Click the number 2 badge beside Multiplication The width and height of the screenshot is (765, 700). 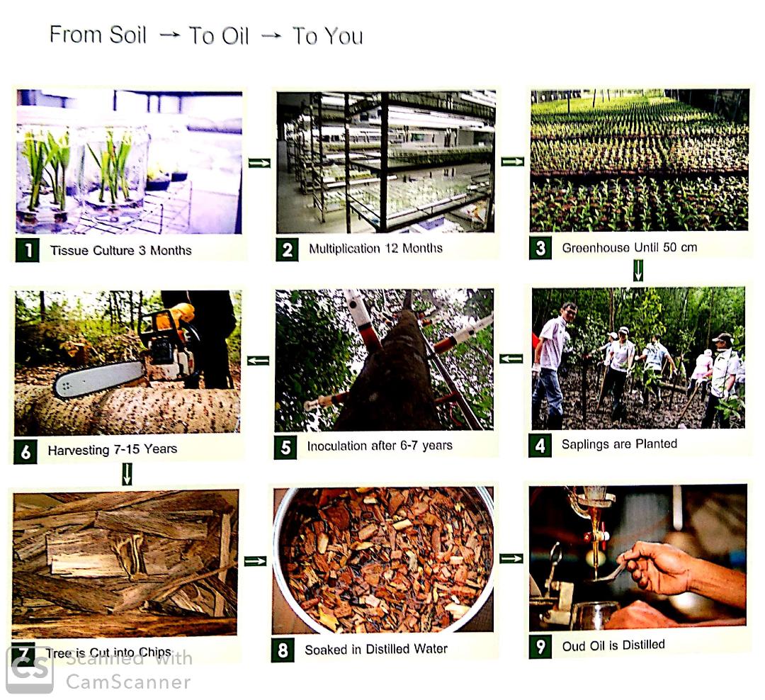pos(288,249)
